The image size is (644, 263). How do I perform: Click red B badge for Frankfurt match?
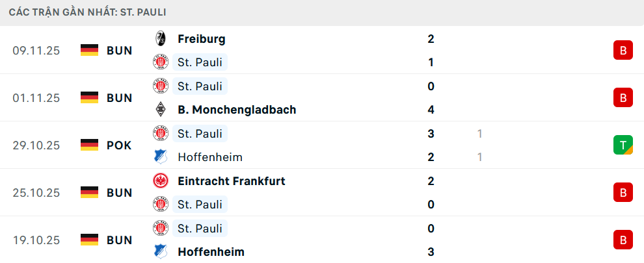coord(623,193)
